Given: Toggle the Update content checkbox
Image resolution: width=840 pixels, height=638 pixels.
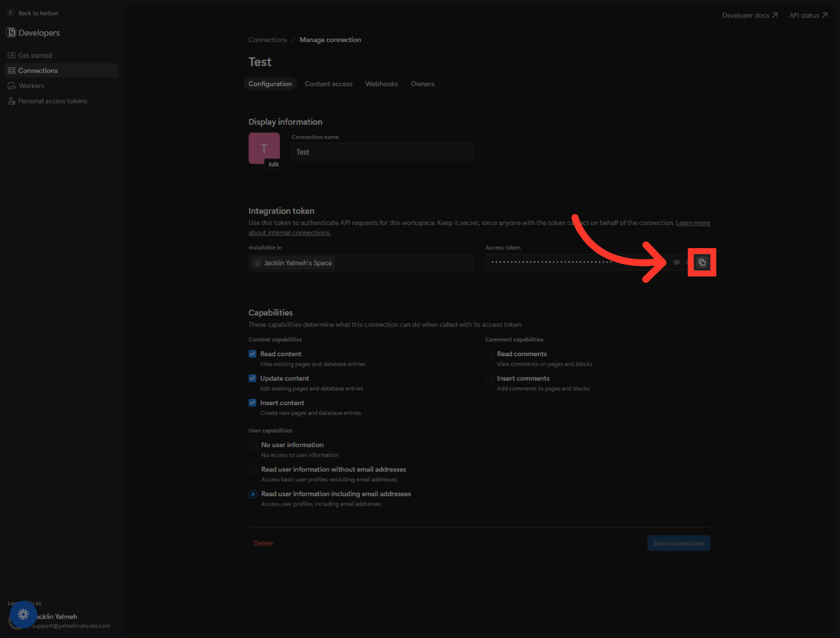Looking at the screenshot, I should (x=252, y=378).
